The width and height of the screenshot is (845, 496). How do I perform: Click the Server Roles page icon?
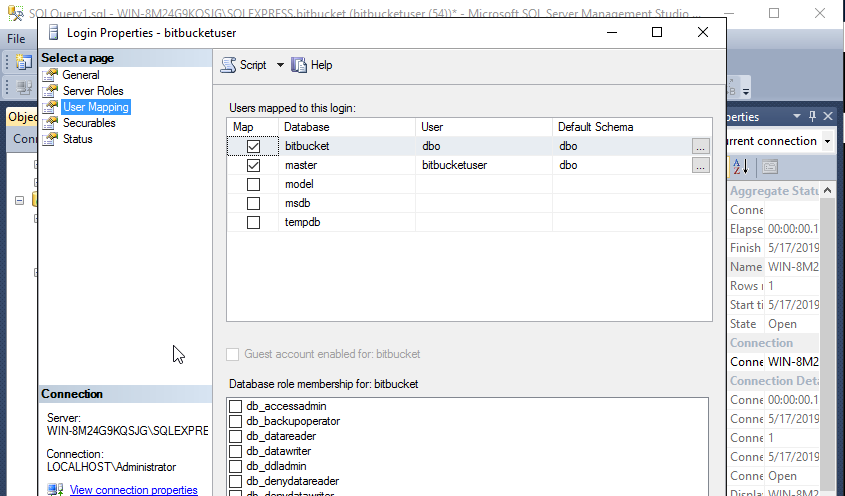(50, 91)
